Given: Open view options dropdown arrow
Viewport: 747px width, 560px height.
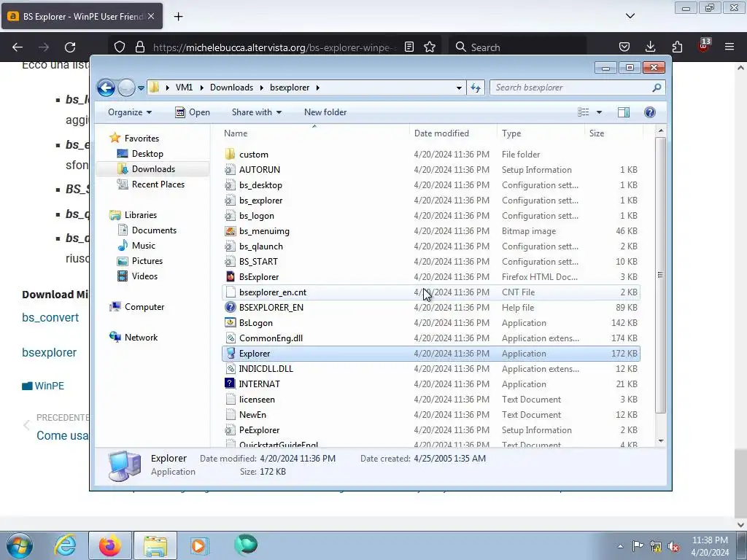Looking at the screenshot, I should (x=600, y=112).
